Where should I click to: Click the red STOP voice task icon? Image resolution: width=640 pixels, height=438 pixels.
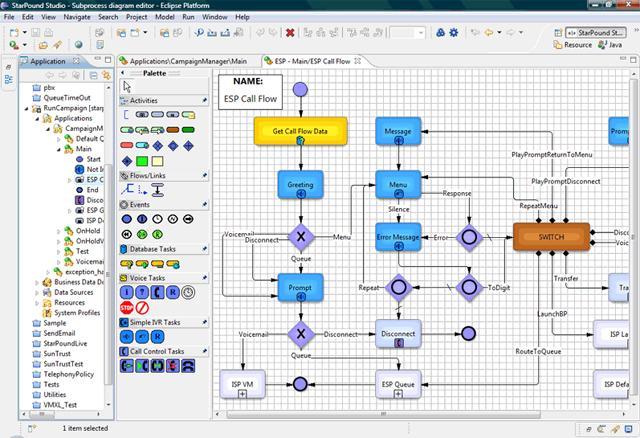(127, 307)
